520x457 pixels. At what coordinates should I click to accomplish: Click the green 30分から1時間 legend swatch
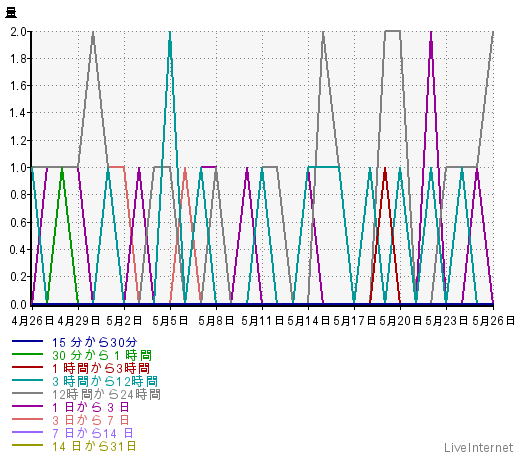pos(27,354)
